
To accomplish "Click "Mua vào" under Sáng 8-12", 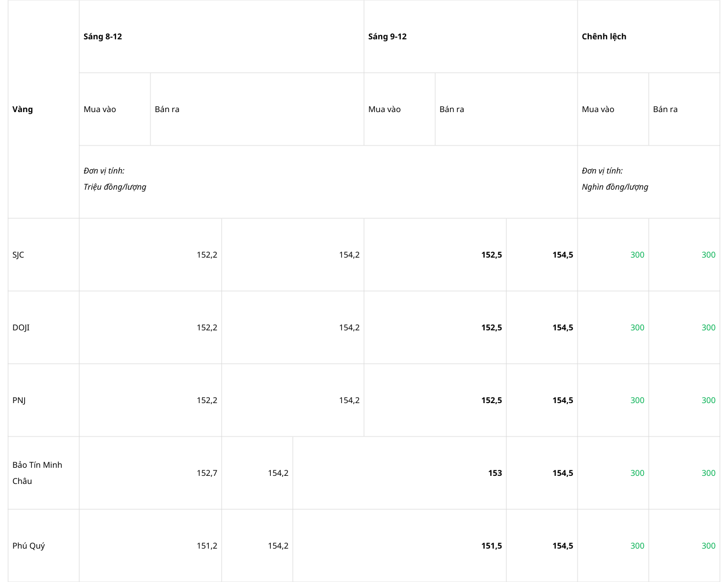I will coord(100,109).
